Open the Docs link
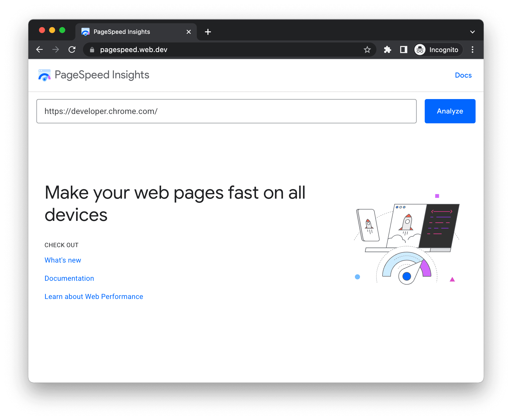512x420 pixels. 463,75
